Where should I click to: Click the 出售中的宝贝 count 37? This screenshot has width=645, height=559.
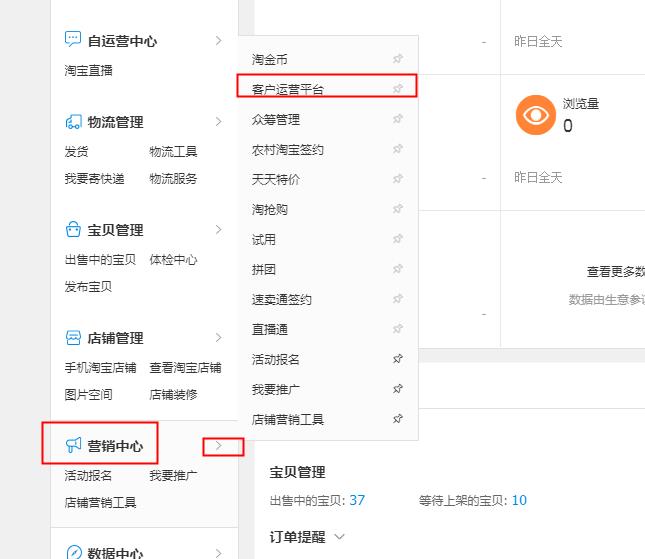(357, 500)
